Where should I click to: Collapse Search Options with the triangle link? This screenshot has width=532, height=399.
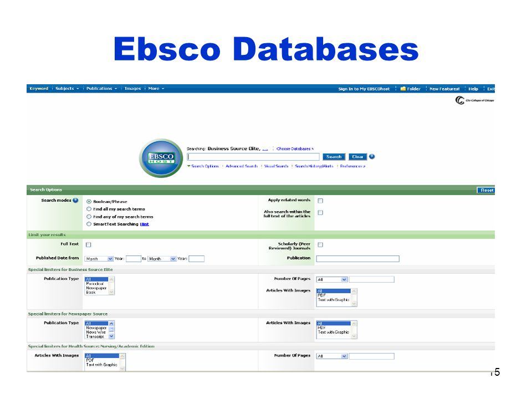tap(203, 166)
